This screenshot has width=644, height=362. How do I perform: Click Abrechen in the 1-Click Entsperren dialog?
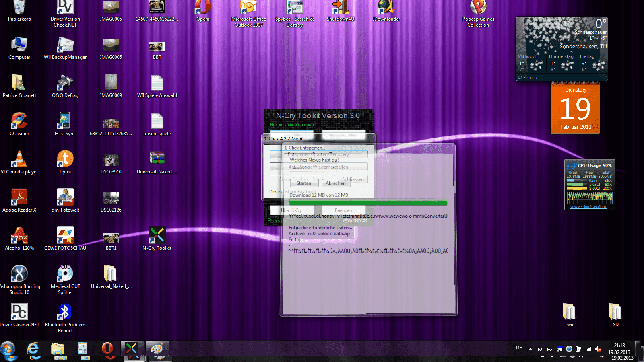(336, 183)
